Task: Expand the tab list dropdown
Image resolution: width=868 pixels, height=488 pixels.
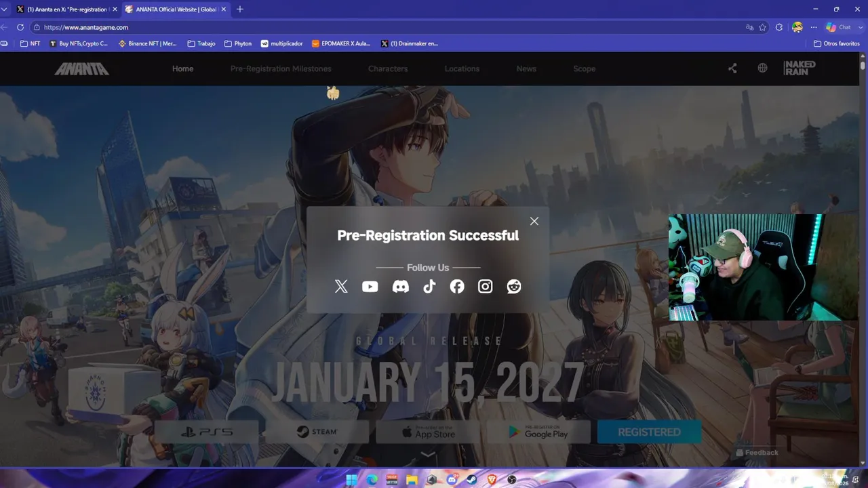Action: 4,9
